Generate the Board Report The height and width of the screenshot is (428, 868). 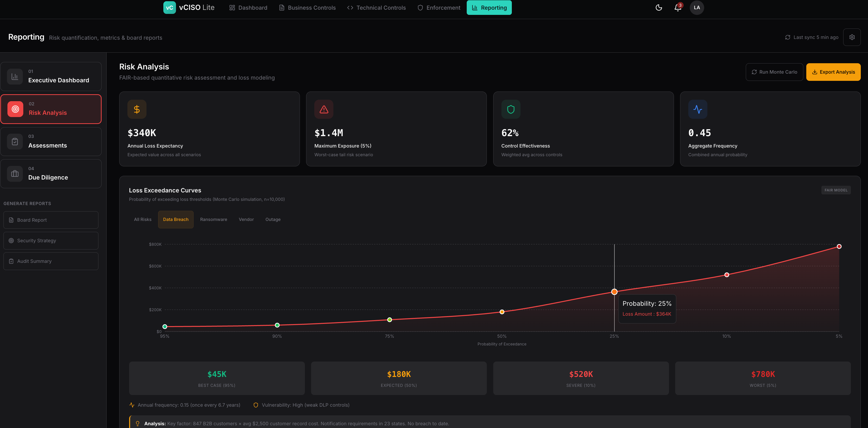(x=51, y=220)
